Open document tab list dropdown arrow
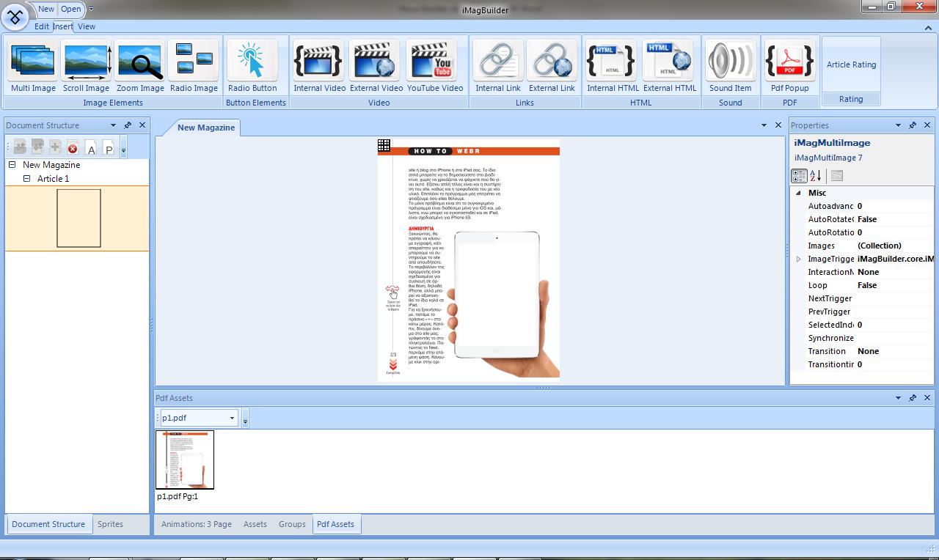The height and width of the screenshot is (560, 939). [764, 125]
